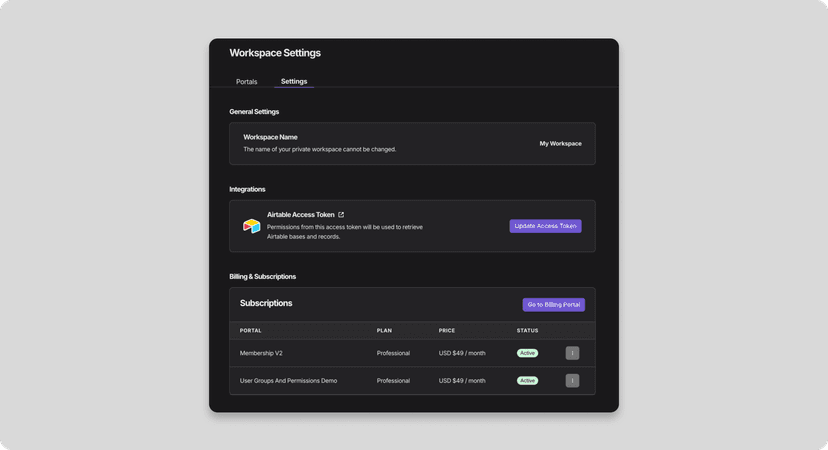The width and height of the screenshot is (828, 450).
Task: Go to Billing Portal
Action: (x=553, y=305)
